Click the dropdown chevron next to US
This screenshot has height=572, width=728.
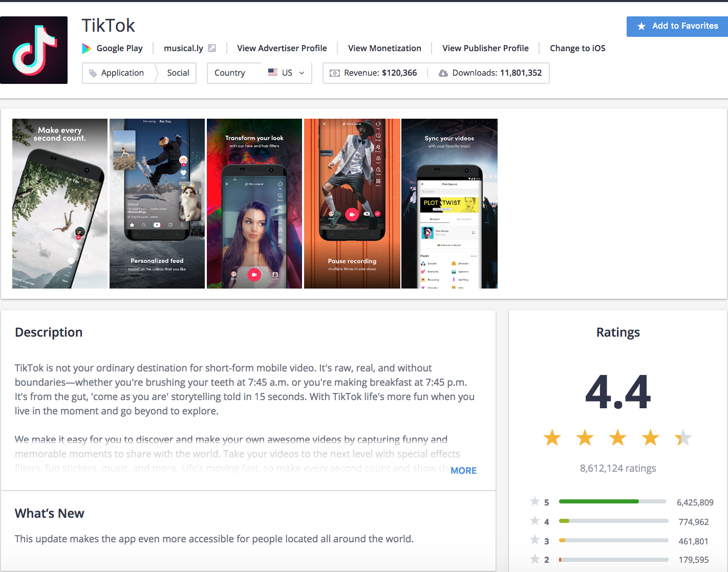point(302,73)
